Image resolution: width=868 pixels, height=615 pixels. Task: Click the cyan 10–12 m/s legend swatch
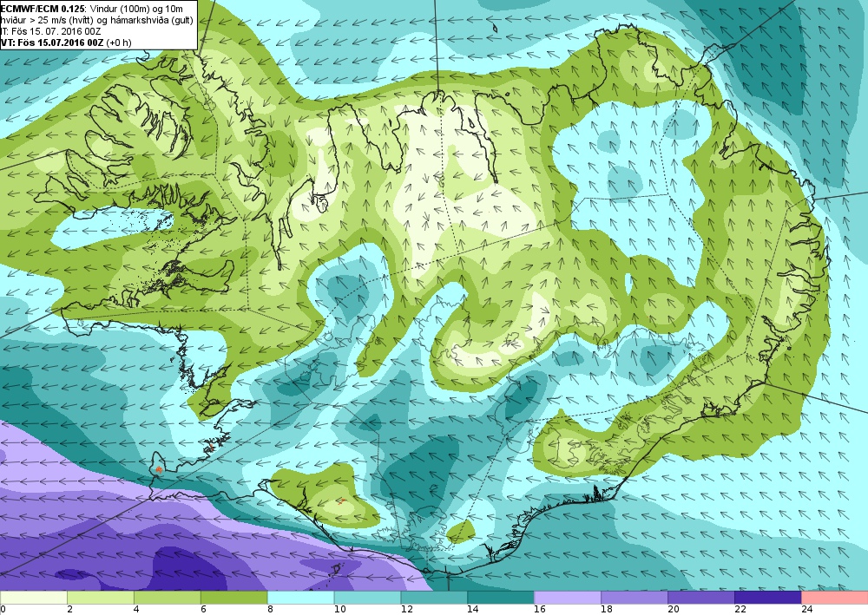[367, 598]
